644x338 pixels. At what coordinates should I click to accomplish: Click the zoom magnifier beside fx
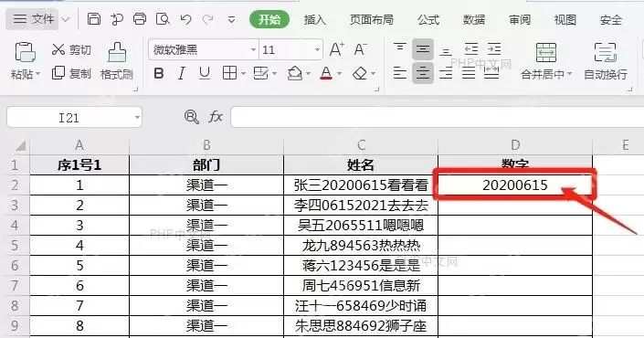192,117
